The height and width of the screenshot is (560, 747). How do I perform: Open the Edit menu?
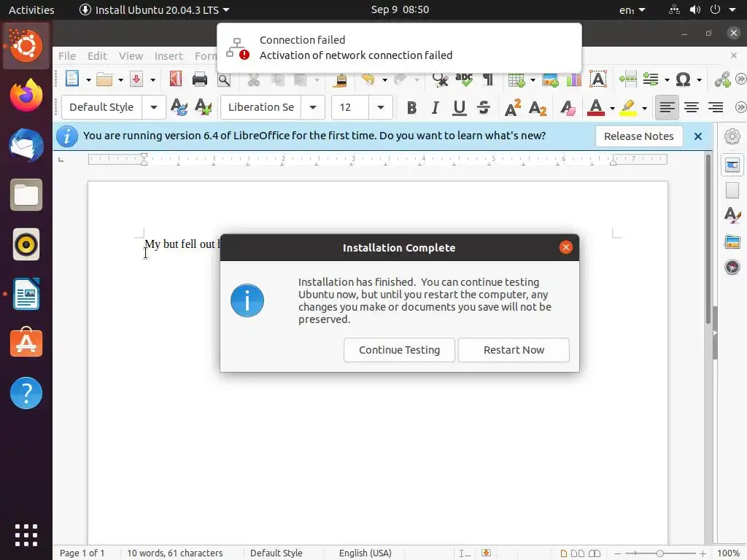97,55
